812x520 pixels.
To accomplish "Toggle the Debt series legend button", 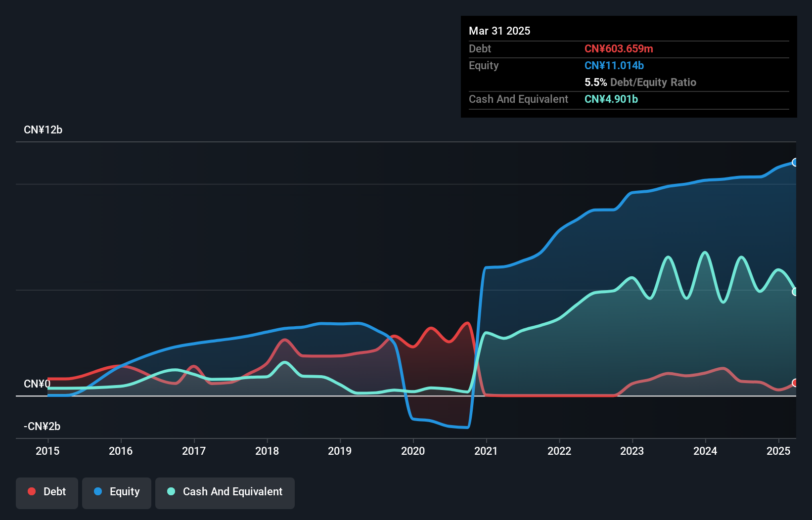I will tap(47, 493).
